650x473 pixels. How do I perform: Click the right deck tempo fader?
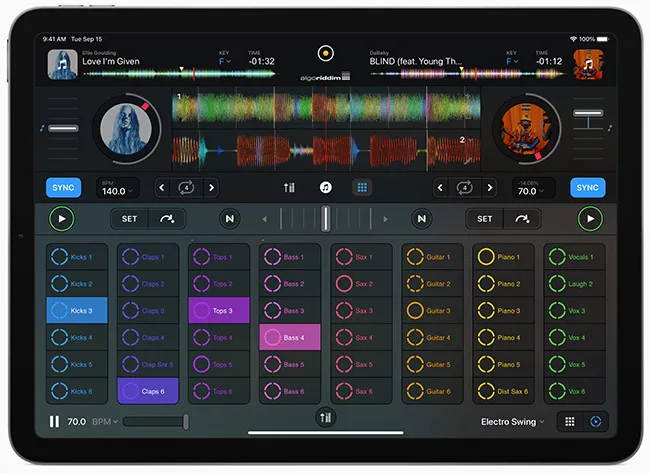(588, 113)
